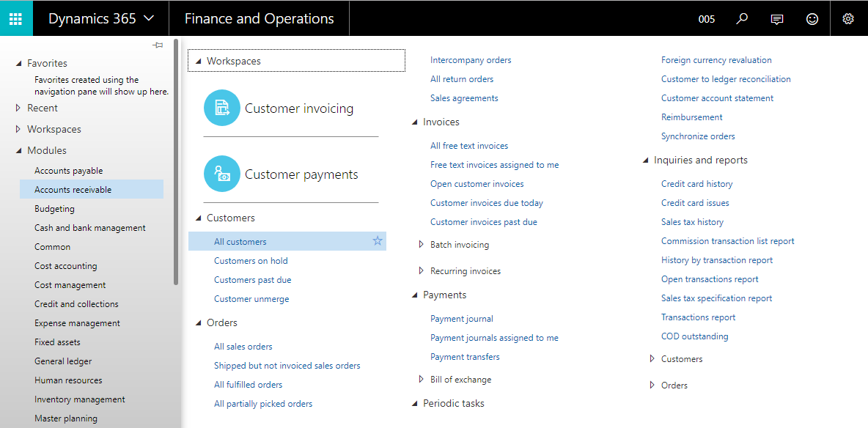868x428 pixels.
Task: Expand Batch invoicing
Action: pos(422,244)
